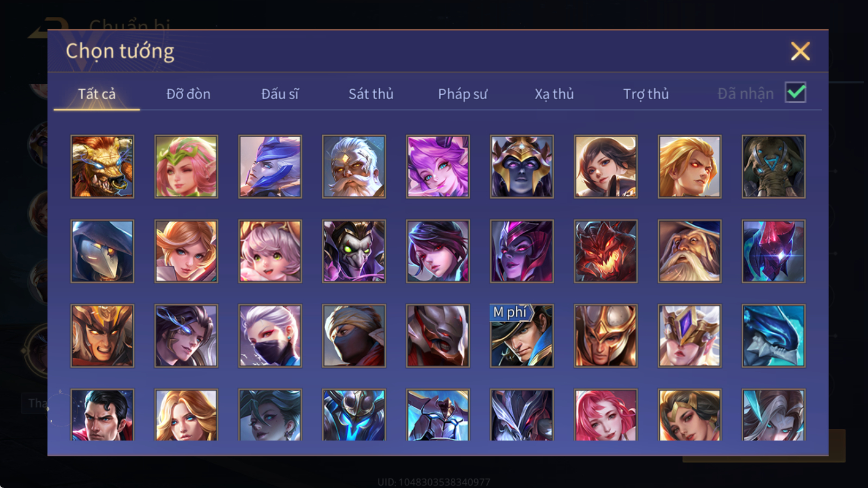This screenshot has width=868, height=488.
Task: Show the 'Pháp sư' heroes
Action: click(x=463, y=94)
